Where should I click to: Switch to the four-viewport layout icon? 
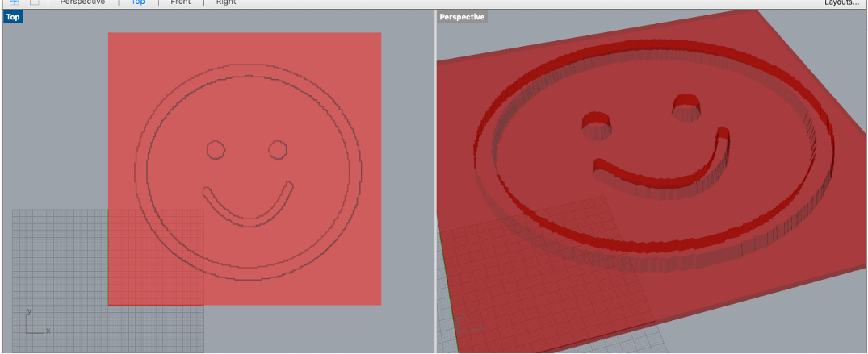15,2
